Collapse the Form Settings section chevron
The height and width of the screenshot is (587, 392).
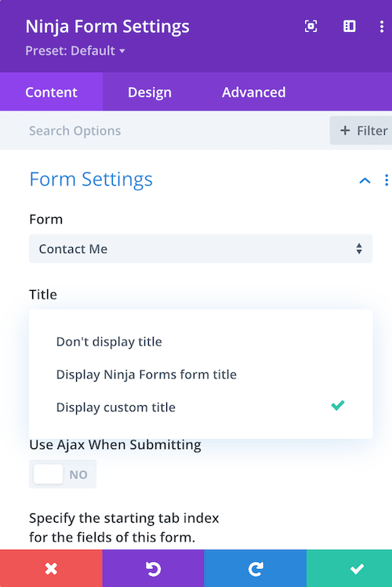pos(365,180)
